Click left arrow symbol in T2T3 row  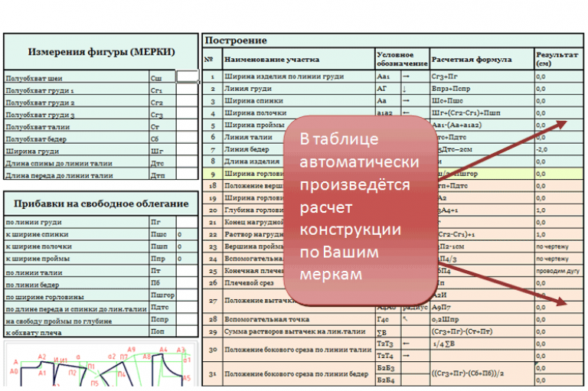407,344
